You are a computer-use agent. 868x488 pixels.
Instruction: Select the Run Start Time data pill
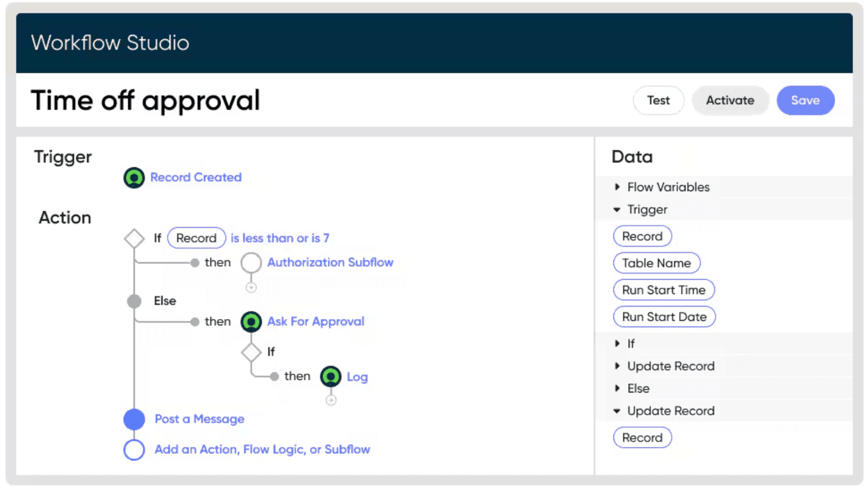click(x=664, y=290)
